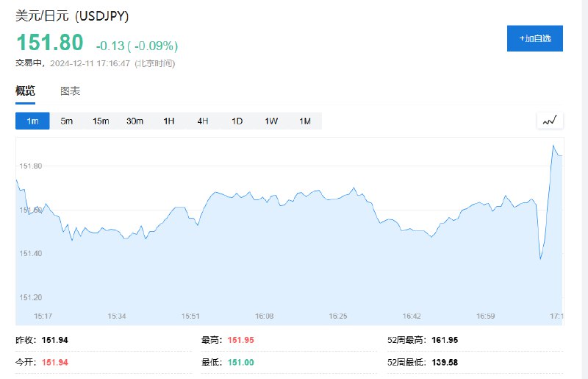This screenshot has width=588, height=379.
Task: Click the 最高 value 151.95
Action: (240, 340)
